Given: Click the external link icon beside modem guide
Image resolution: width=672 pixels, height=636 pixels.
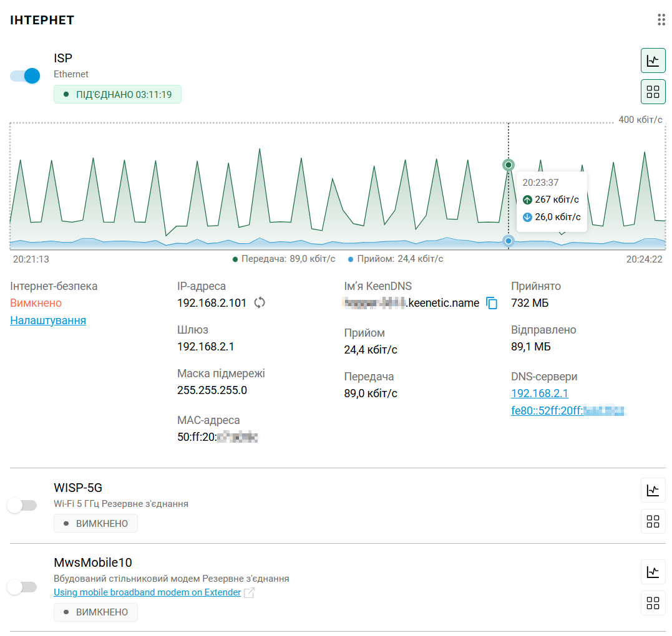Looking at the screenshot, I should [x=249, y=592].
